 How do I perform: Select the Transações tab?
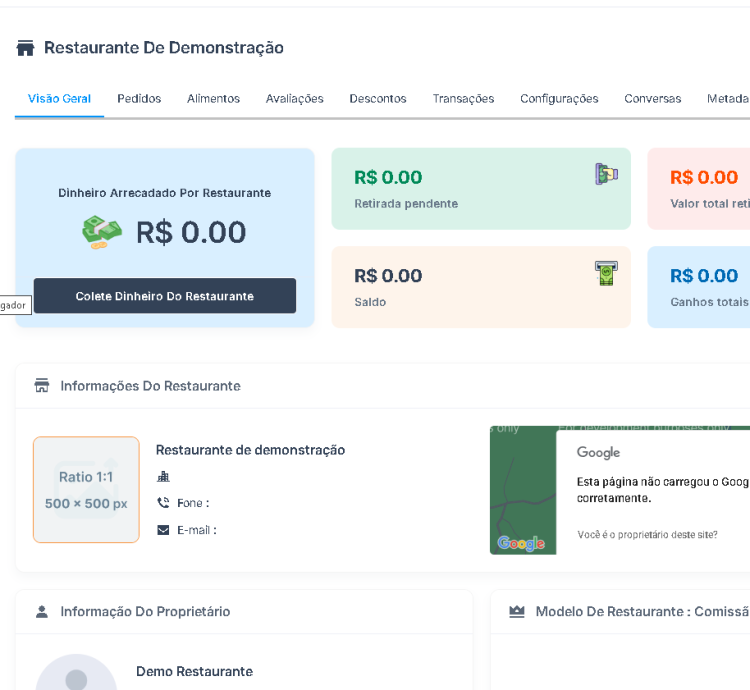coord(463,99)
